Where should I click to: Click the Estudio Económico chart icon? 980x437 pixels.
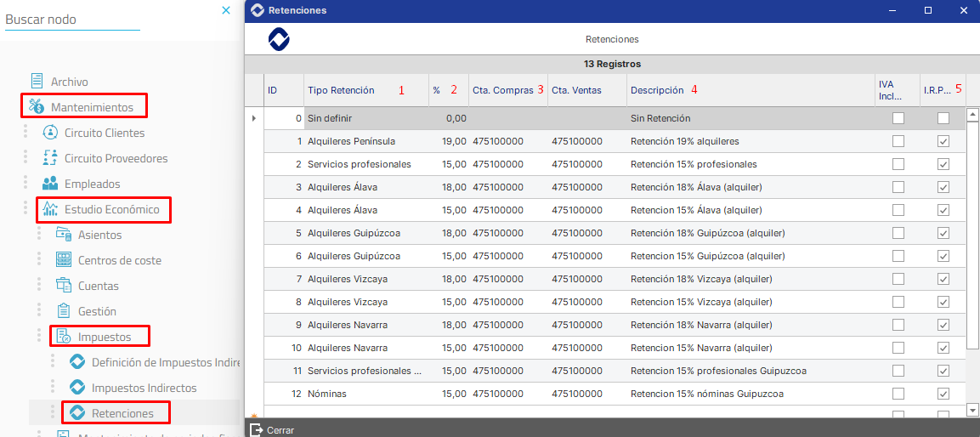pyautogui.click(x=50, y=209)
